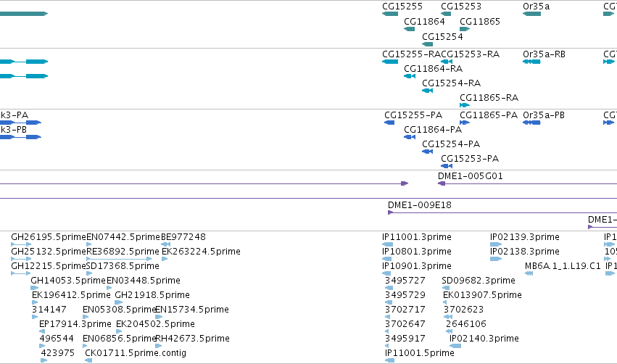This screenshot has width=617, height=364.
Task: Click the IP02138.3prime EST feature
Action: [496, 259]
